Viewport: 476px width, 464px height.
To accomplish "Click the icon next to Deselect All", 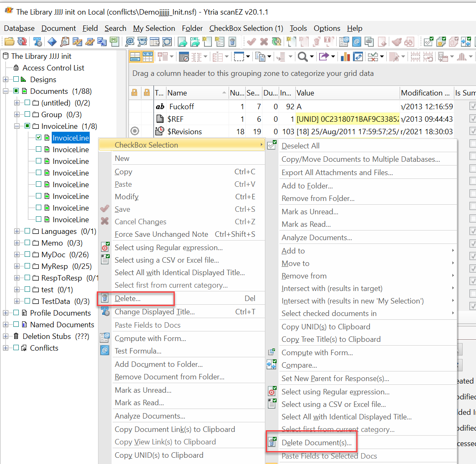I will coord(272,145).
